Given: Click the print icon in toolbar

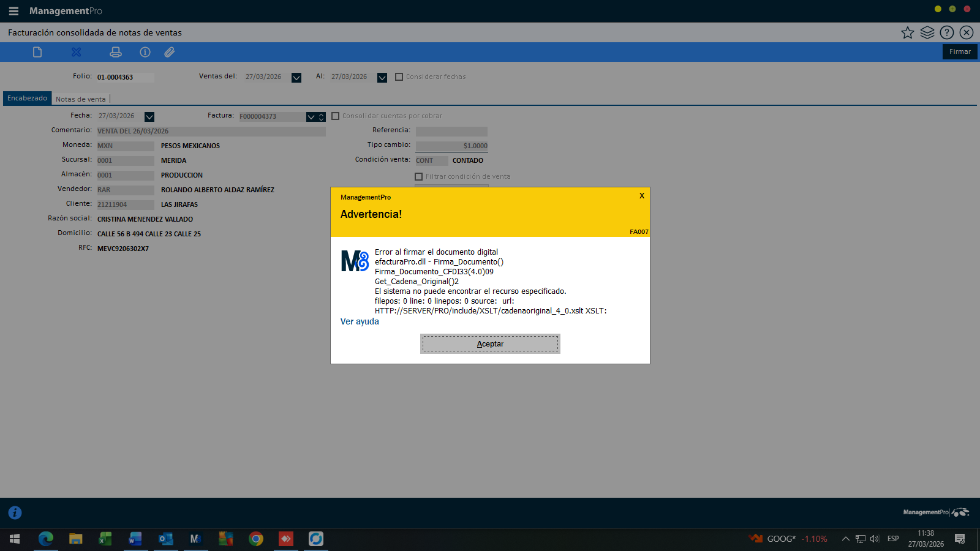Looking at the screenshot, I should coord(115,52).
